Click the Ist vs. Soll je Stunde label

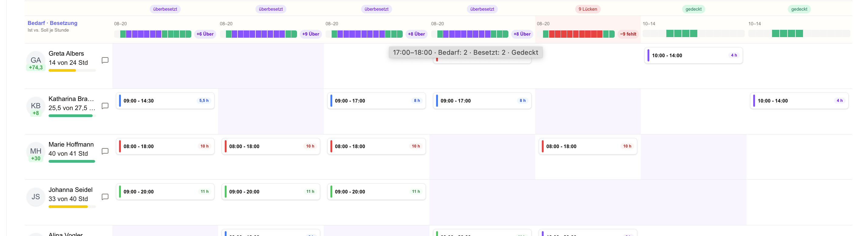48,30
